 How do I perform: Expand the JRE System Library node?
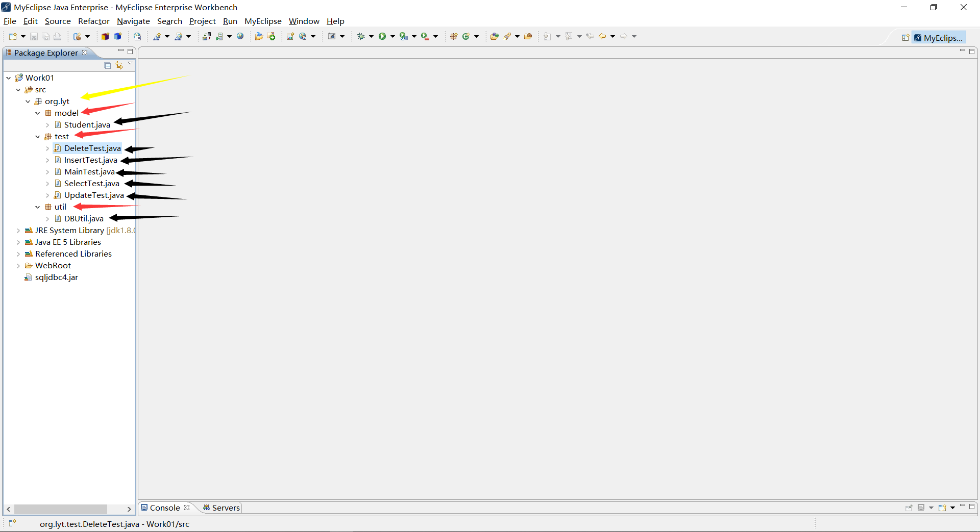(x=18, y=231)
